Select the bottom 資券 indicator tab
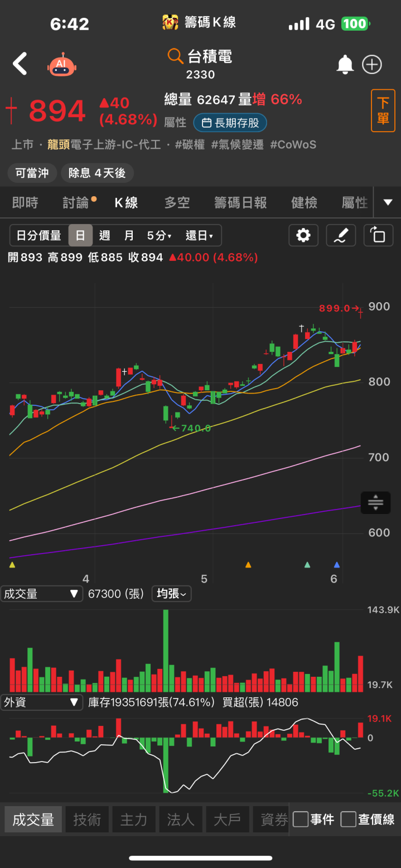The height and width of the screenshot is (868, 401). (271, 819)
